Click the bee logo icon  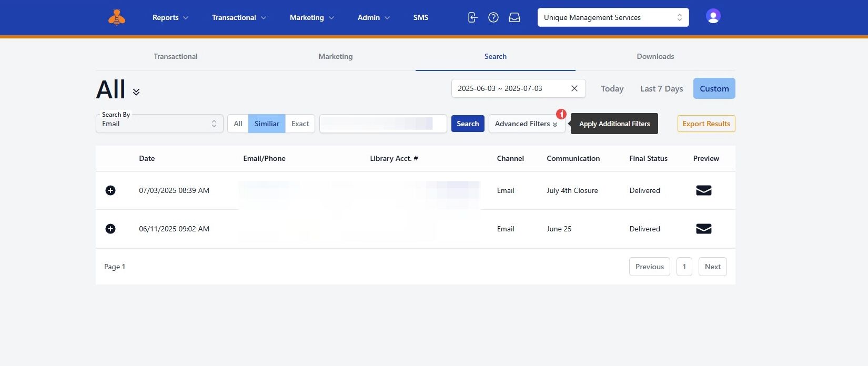[x=117, y=17]
